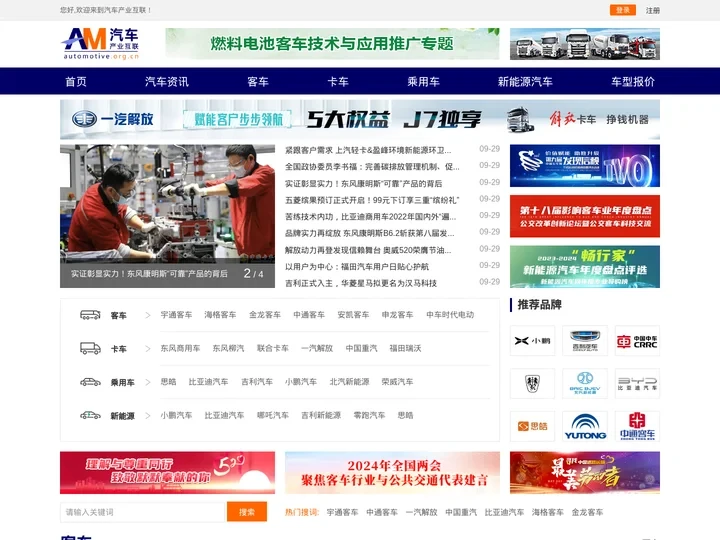This screenshot has height=540, width=720.
Task: Open news 吉利正式入主，华菱星马拟更名 article
Action: pos(361,283)
